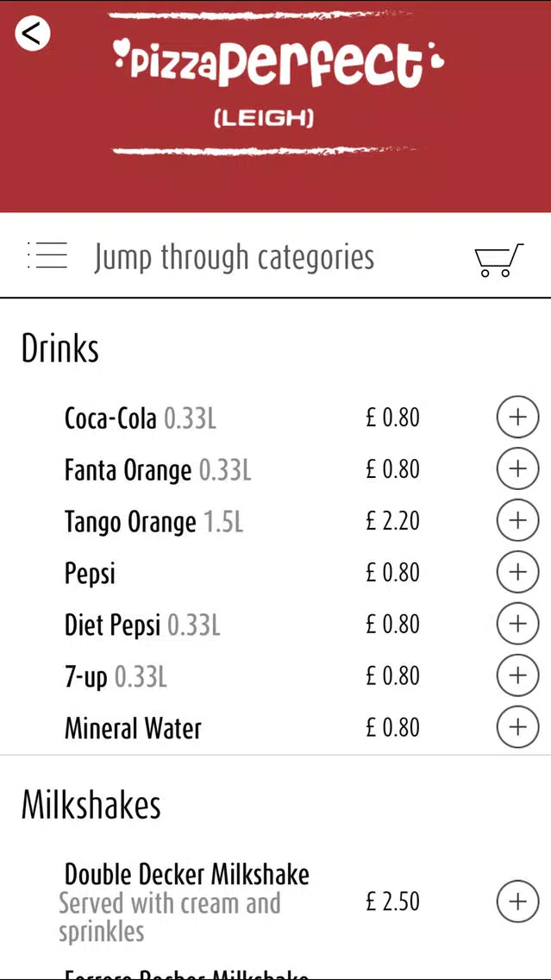551x980 pixels.
Task: Add Tango Orange 1.5L to basket
Action: (517, 520)
